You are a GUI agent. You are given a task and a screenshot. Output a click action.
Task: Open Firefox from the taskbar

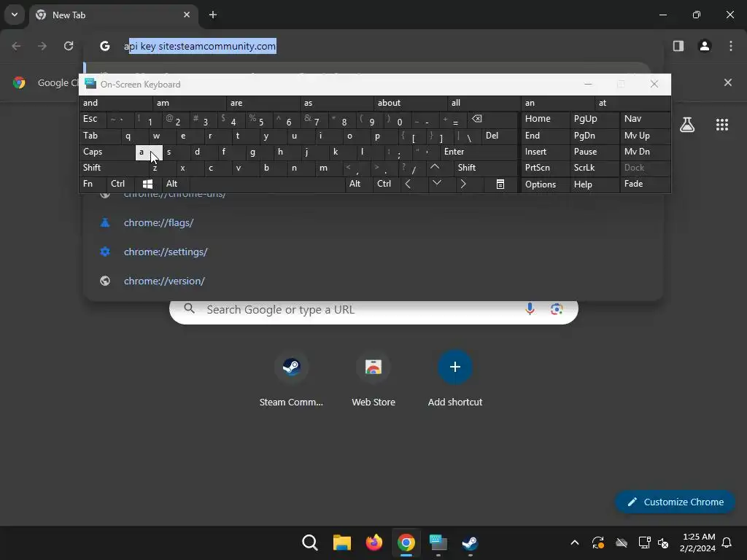click(374, 542)
